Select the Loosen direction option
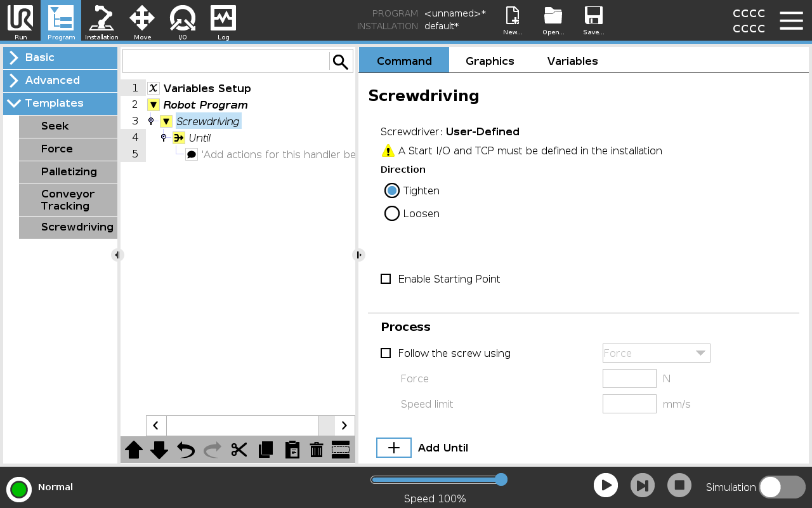The height and width of the screenshot is (508, 812). [392, 213]
